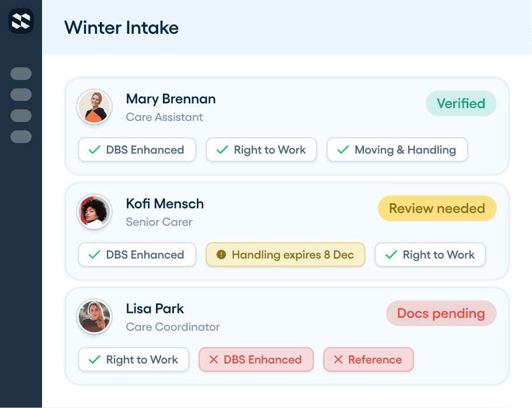Open Lisa Park's failed DBS Enhanced chip
532x408 pixels.
256,359
